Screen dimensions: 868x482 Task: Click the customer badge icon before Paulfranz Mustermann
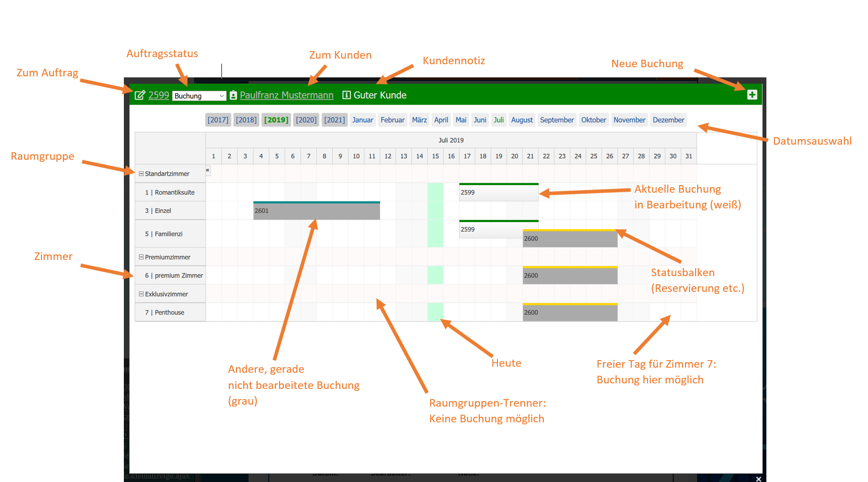233,95
